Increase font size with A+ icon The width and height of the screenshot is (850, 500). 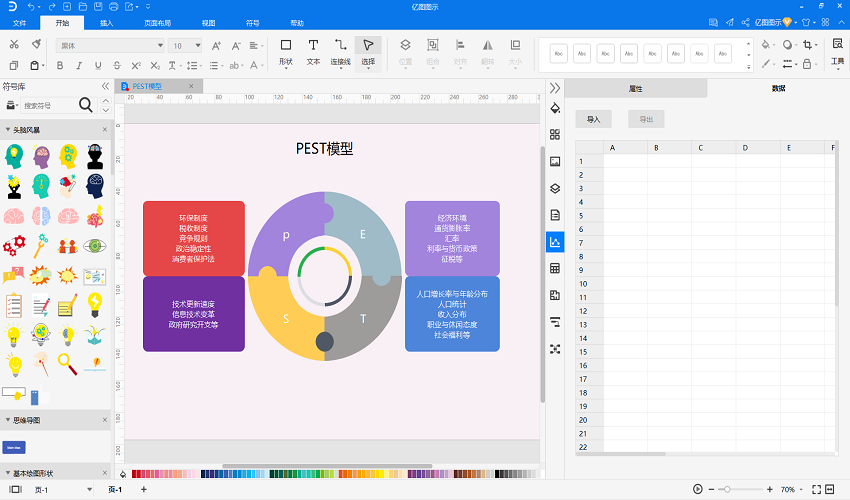216,46
